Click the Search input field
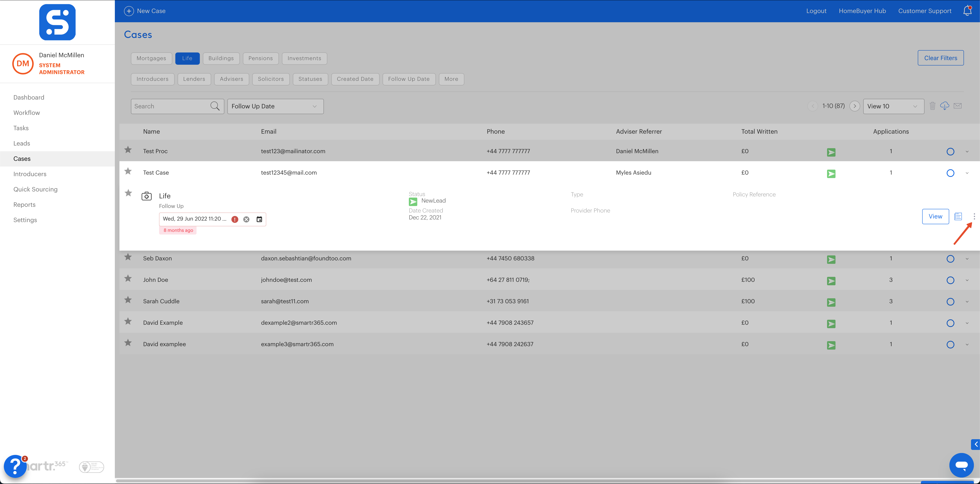This screenshot has width=980, height=484. pos(177,106)
